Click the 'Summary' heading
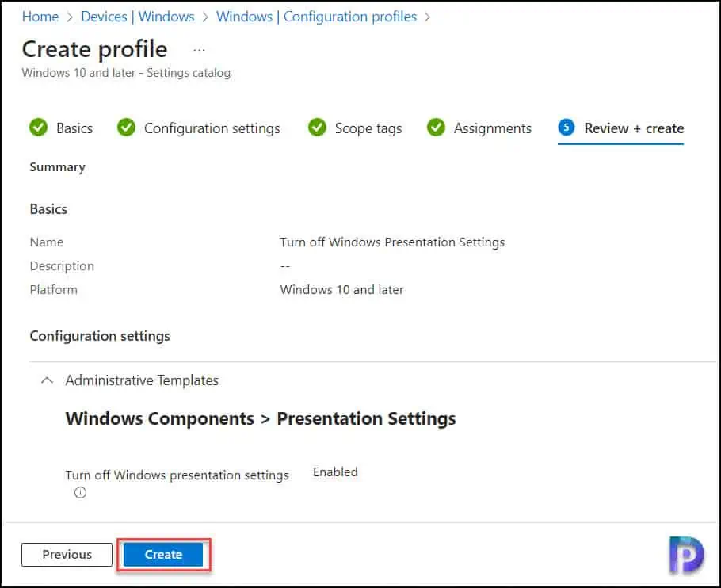The height and width of the screenshot is (588, 721). [58, 167]
